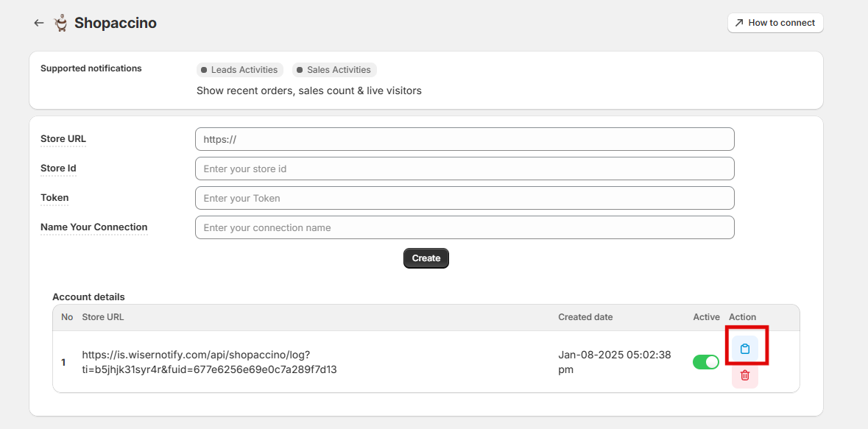Click the row number 1 cell
This screenshot has height=429, width=868.
(63, 362)
